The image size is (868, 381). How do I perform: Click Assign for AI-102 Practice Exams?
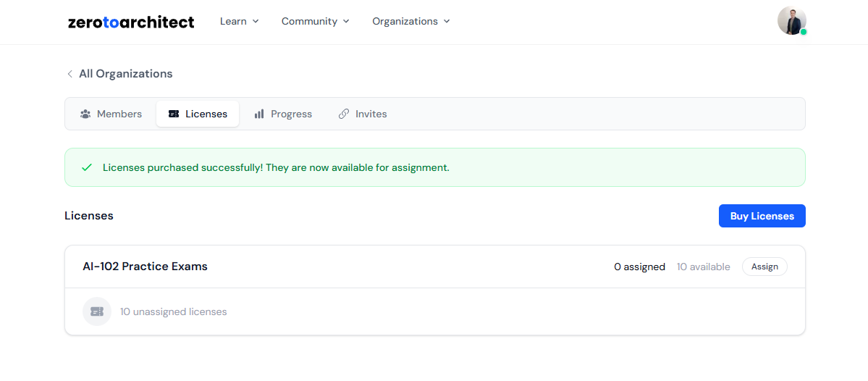pyautogui.click(x=764, y=267)
